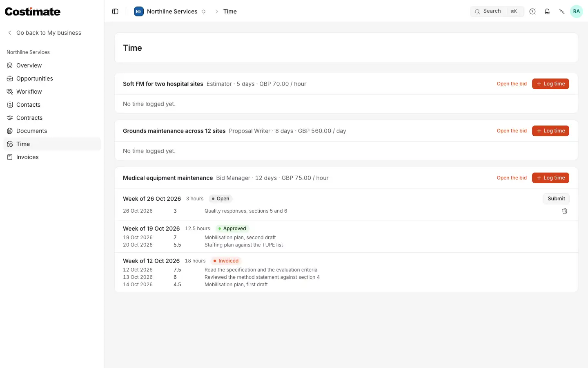Go to Invoices
Screen dimensions: 588x368
[x=52, y=157]
